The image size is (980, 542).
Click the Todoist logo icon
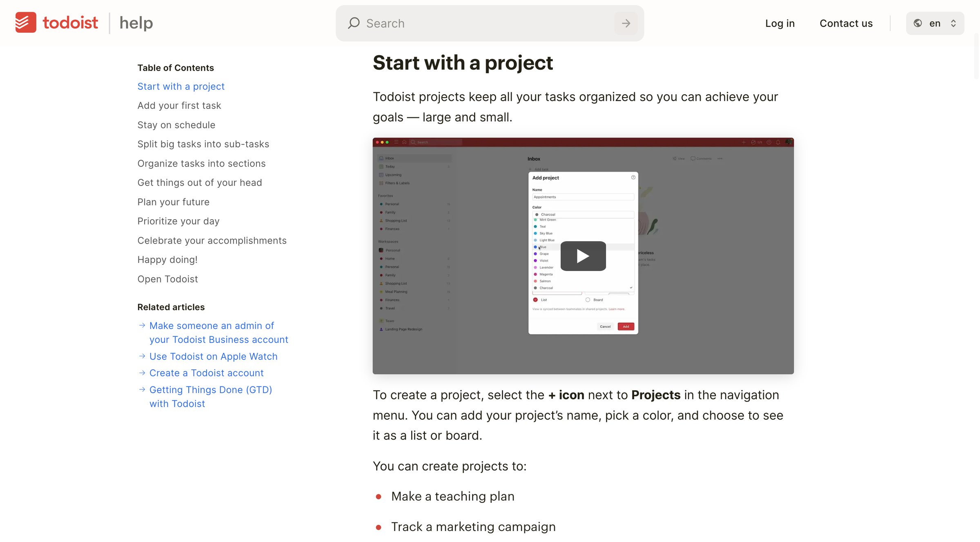[x=26, y=22]
